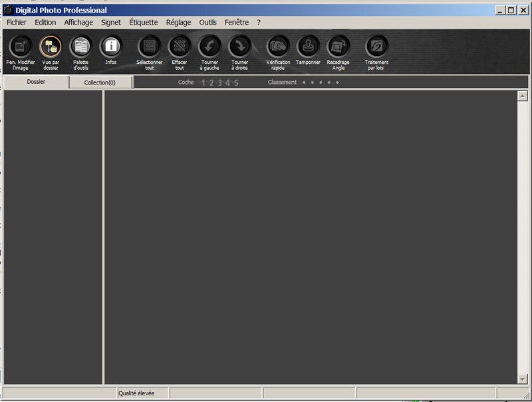
Task: Click scrollbar up arrow
Action: (523, 96)
